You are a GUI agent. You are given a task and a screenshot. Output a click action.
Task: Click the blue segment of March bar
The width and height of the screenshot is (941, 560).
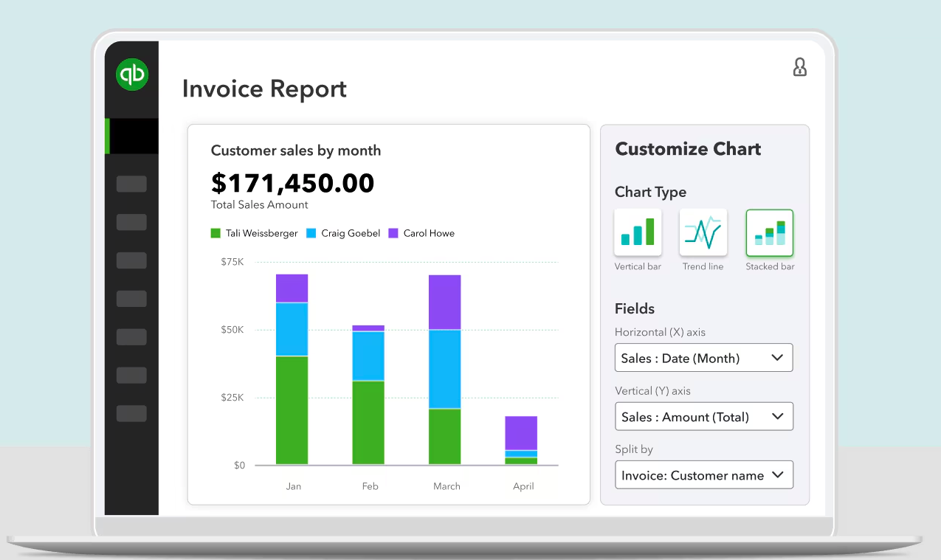pyautogui.click(x=444, y=369)
